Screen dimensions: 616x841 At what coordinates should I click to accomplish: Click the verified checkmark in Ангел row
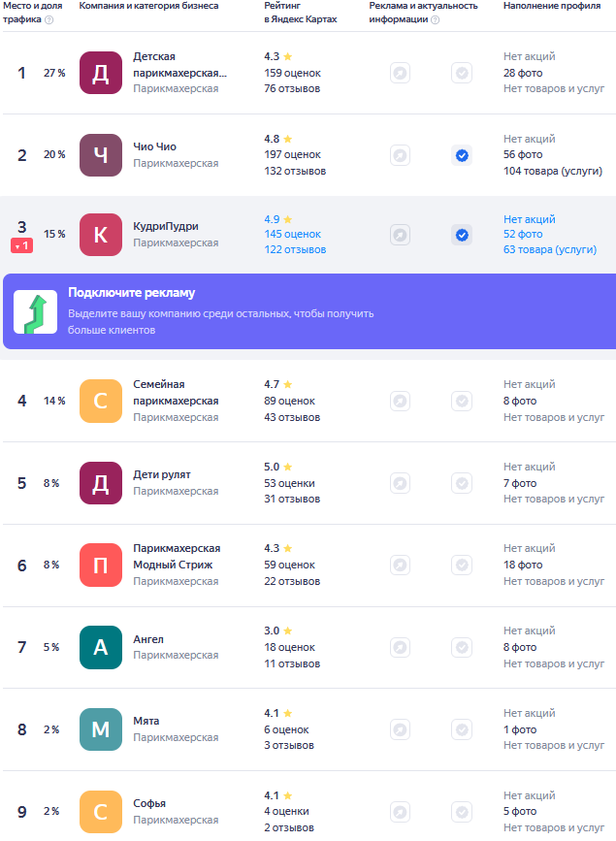462,647
